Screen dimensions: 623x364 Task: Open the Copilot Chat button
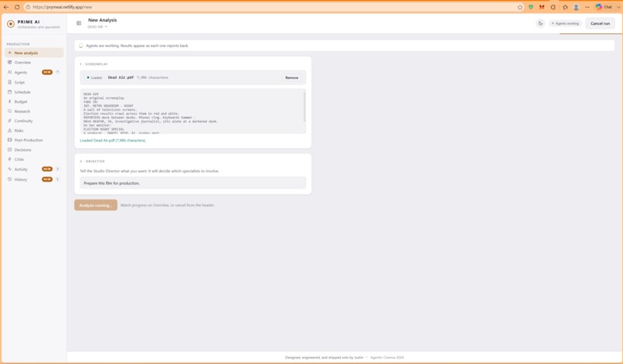click(604, 7)
